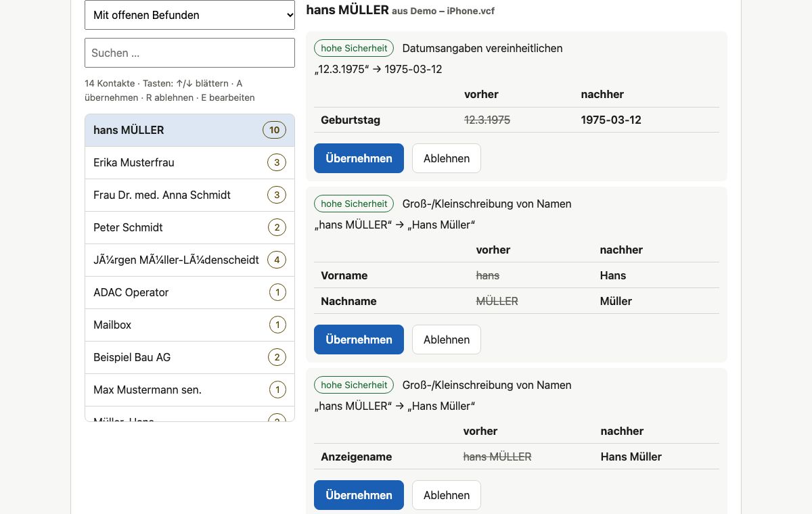Click the Geburtstag row label
This screenshot has height=514, width=812.
click(x=351, y=120)
